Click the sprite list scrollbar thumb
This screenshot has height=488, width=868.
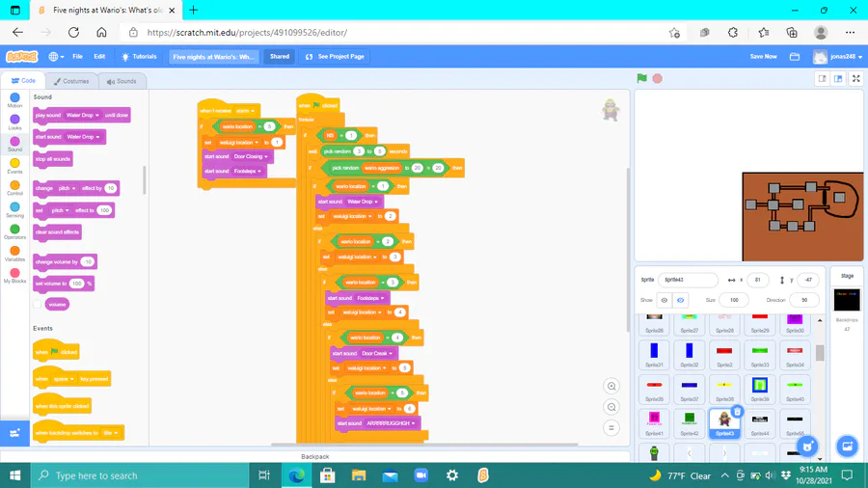tap(820, 352)
